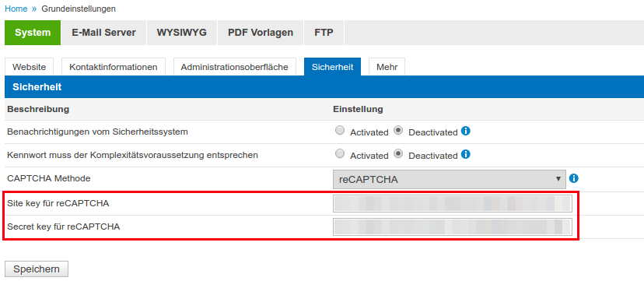The width and height of the screenshot is (644, 281).
Task: Click info icon for Benachrichtigungen vom Sicherheitssystem
Action: tap(465, 132)
